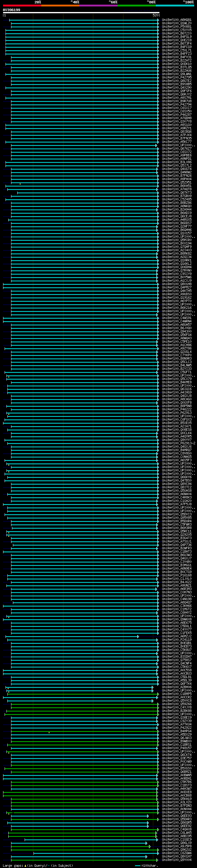Select hit label UniRef100_A2BH06

176,687
